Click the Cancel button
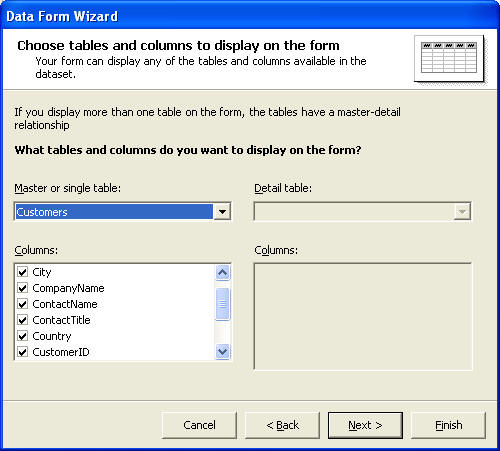This screenshot has height=451, width=500. coord(199,425)
